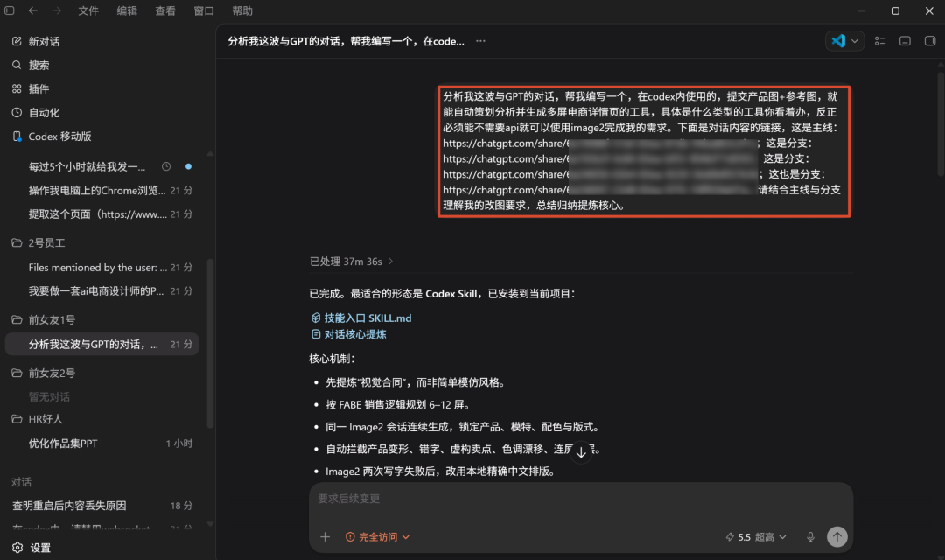The width and height of the screenshot is (945, 560).
Task: Open the task list icon in header
Action: coord(880,41)
